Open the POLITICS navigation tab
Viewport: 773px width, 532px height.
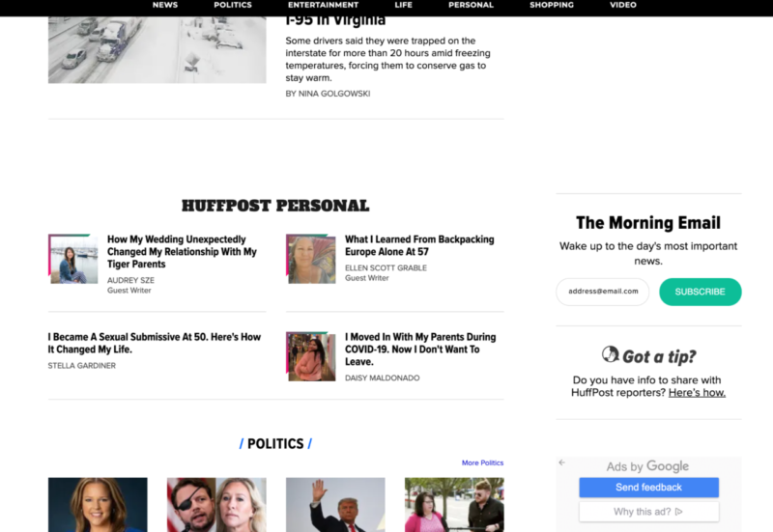coord(233,5)
